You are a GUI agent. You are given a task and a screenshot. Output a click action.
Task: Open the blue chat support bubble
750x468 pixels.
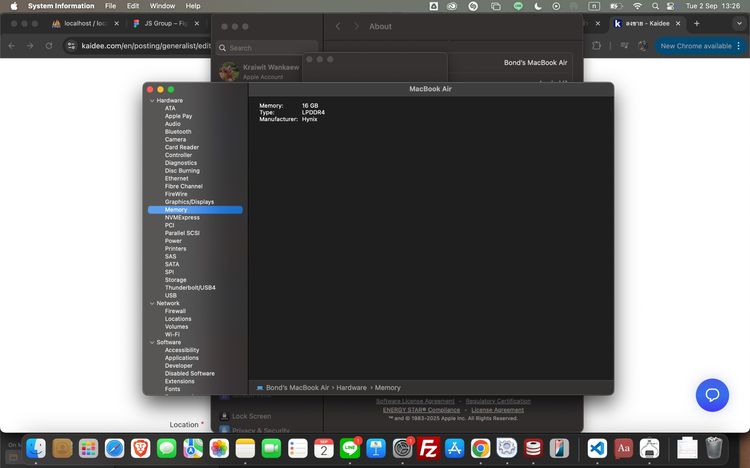(x=712, y=395)
